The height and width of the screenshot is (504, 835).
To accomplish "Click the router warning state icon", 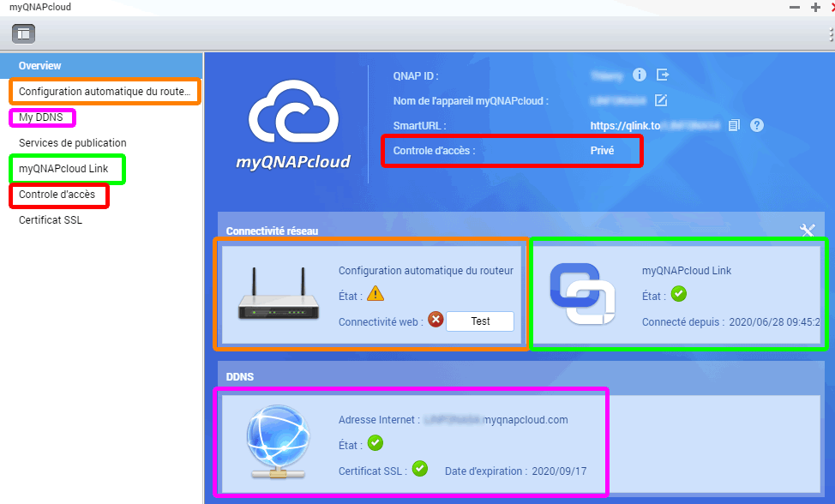I will coord(375,294).
